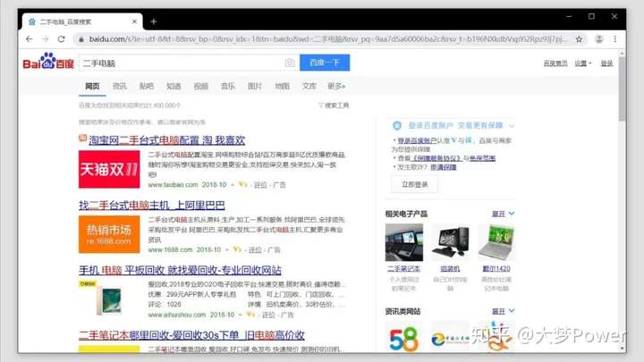Click the site lock icon in address bar

[80, 39]
